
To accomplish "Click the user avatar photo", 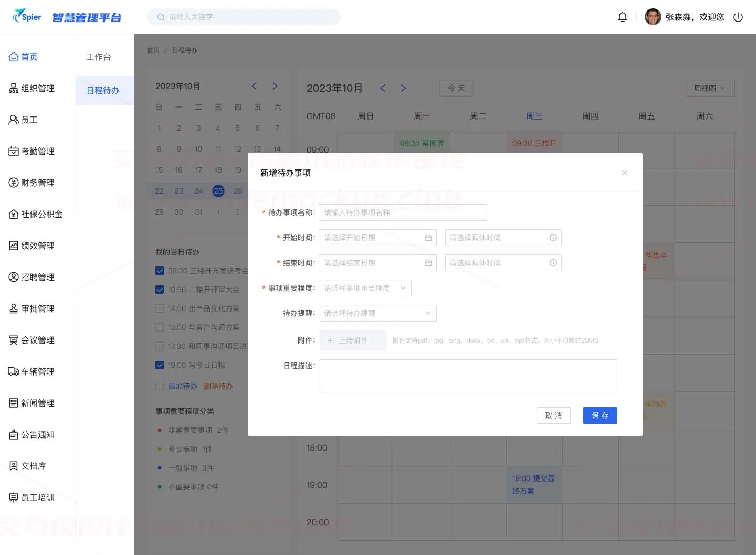I will [653, 17].
